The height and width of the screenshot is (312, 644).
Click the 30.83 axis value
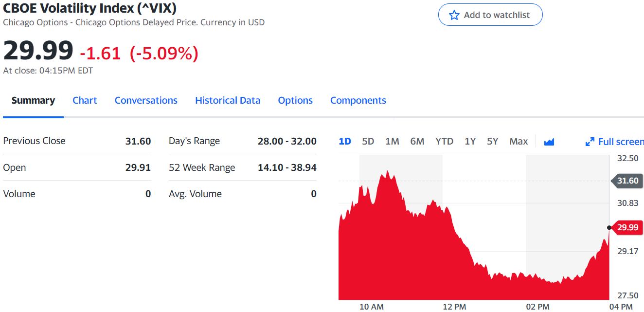pos(628,203)
